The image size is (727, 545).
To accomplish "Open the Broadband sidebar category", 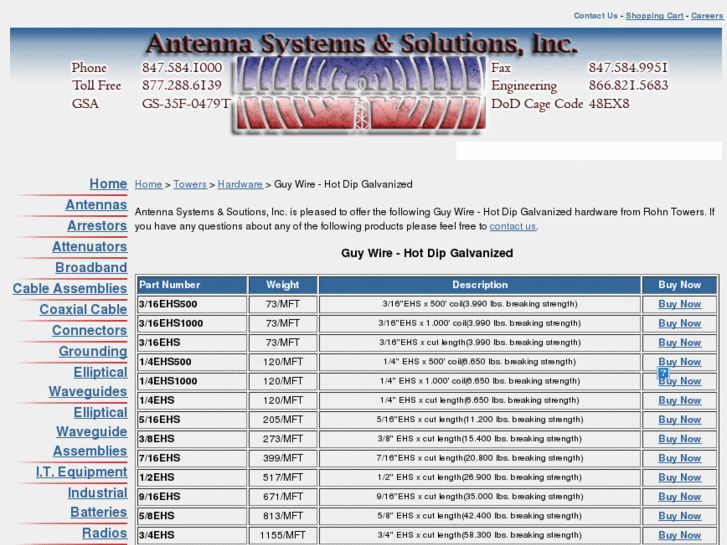I will (x=91, y=267).
